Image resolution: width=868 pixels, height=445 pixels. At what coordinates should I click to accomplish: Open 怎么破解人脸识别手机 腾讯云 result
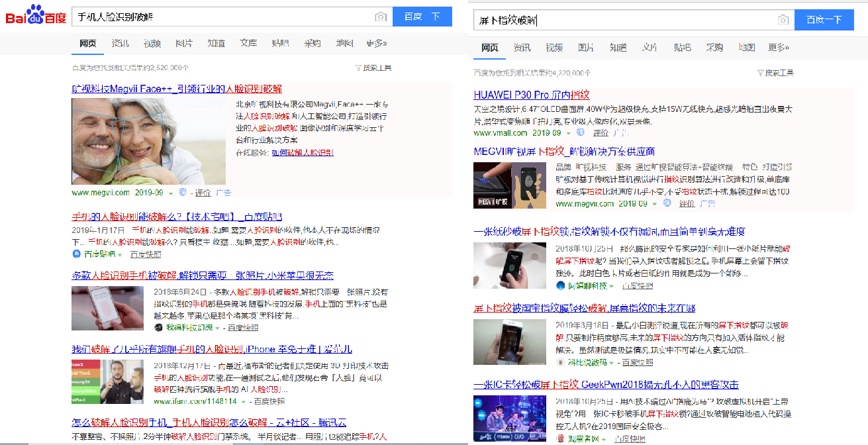tap(209, 422)
